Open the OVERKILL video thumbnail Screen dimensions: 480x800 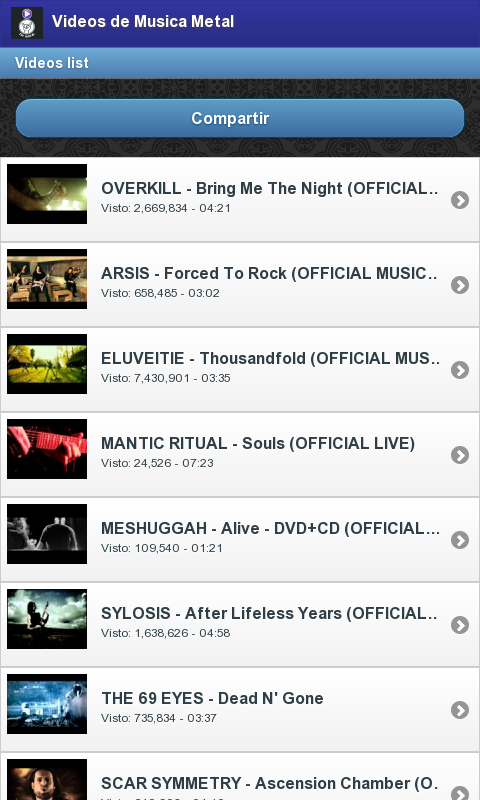click(47, 194)
